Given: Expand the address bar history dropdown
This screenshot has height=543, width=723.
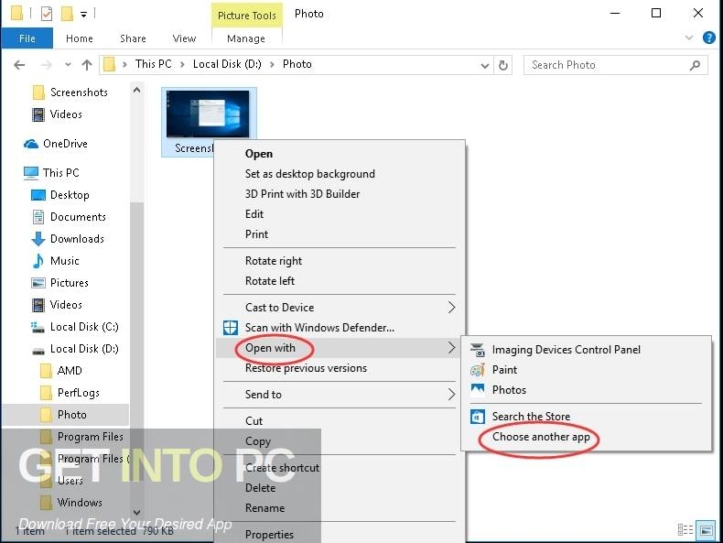Looking at the screenshot, I should [485, 65].
